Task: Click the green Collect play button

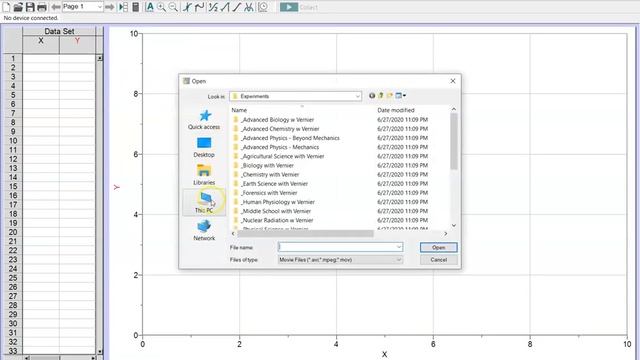Action: [x=289, y=7]
